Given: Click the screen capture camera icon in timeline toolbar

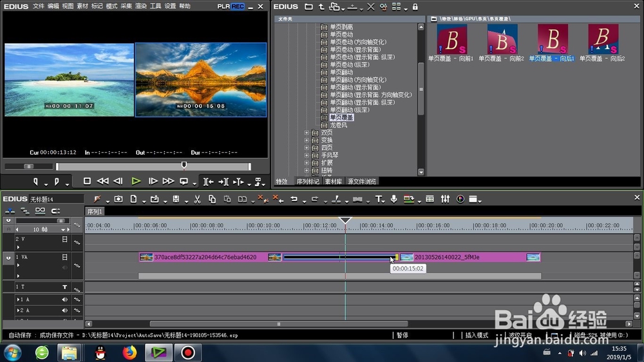Looking at the screenshot, I should [118, 199].
